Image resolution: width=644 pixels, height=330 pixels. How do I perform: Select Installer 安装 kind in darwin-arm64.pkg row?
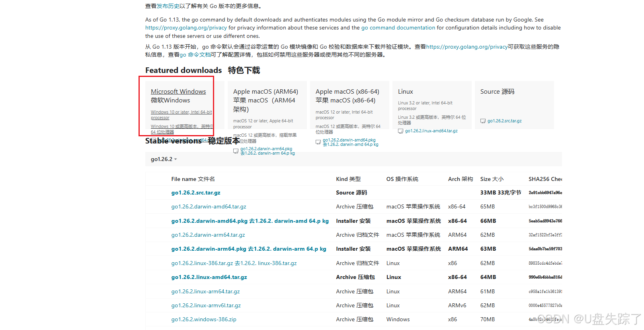[353, 249]
